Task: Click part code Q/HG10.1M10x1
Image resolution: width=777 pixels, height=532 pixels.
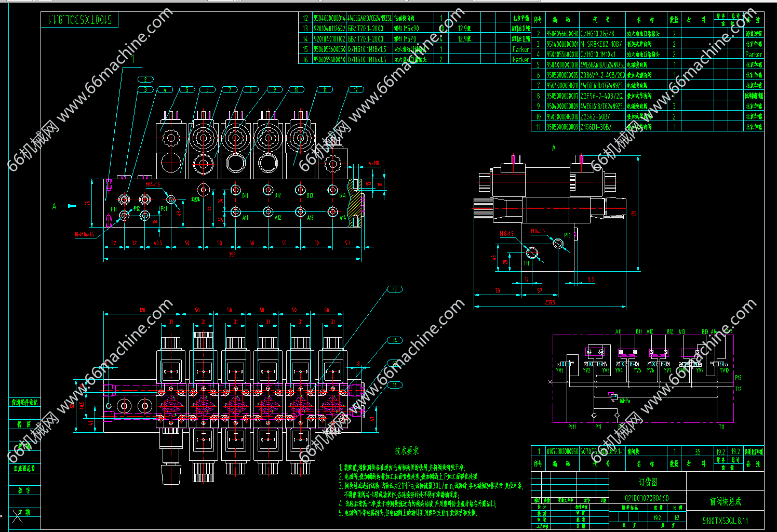Action: point(598,54)
